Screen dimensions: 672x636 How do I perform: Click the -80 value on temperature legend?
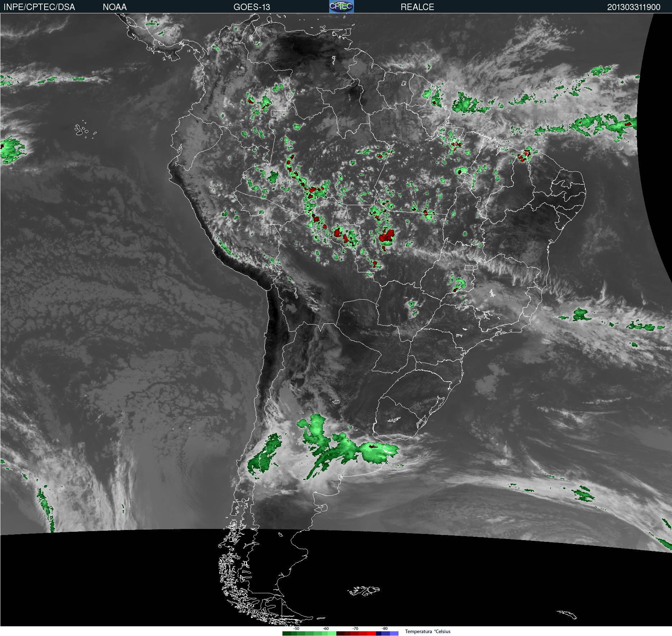[385, 628]
